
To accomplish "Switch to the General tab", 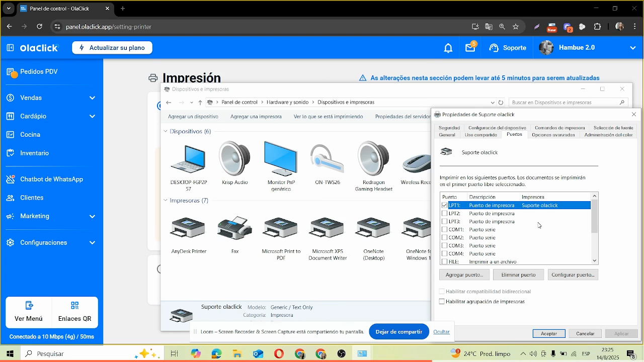I will (x=447, y=135).
